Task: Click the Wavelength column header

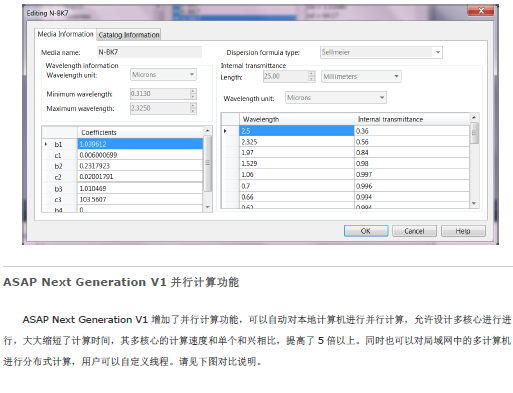Action: (x=297, y=119)
